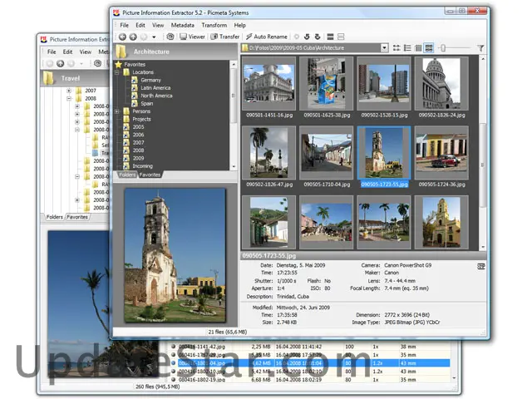This screenshot has height=399, width=532.
Task: Click the panel options icon beside Camera info
Action: (x=481, y=266)
